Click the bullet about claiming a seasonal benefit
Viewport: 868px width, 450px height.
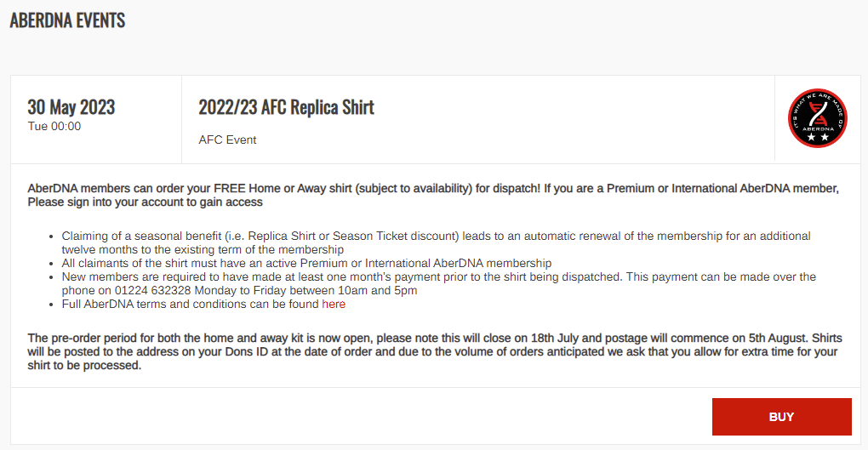(x=436, y=243)
